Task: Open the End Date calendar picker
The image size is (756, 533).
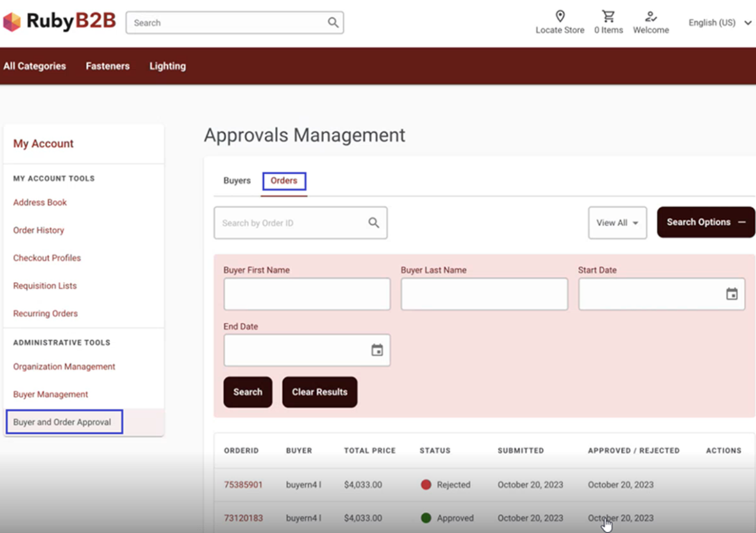Action: (x=377, y=350)
